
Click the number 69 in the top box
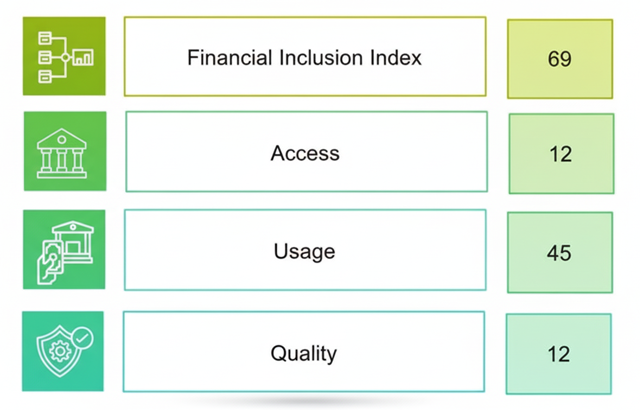click(x=559, y=58)
